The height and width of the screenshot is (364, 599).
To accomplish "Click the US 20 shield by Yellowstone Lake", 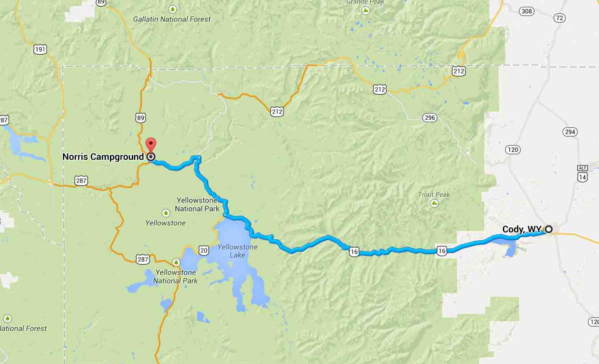I will pyautogui.click(x=203, y=250).
